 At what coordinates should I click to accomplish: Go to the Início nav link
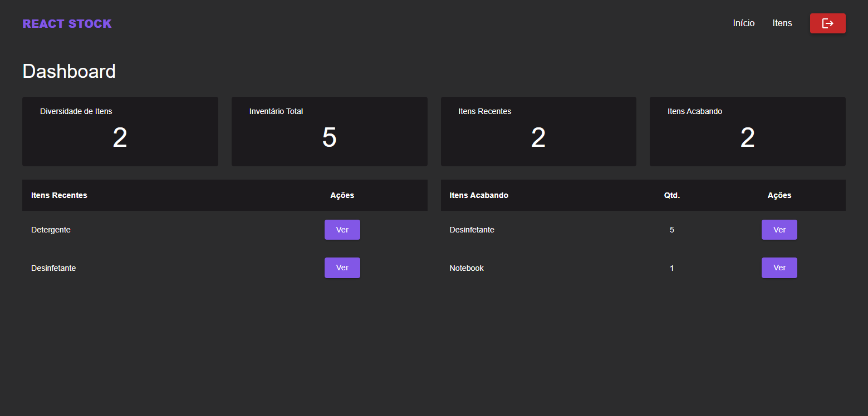743,23
